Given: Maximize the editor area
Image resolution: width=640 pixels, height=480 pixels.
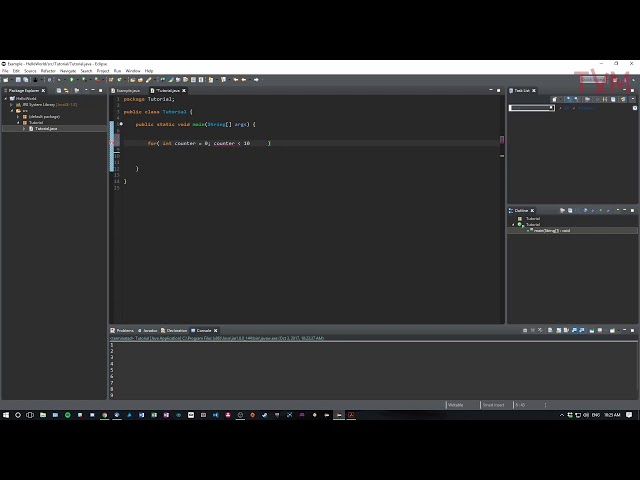Looking at the screenshot, I should click(498, 90).
